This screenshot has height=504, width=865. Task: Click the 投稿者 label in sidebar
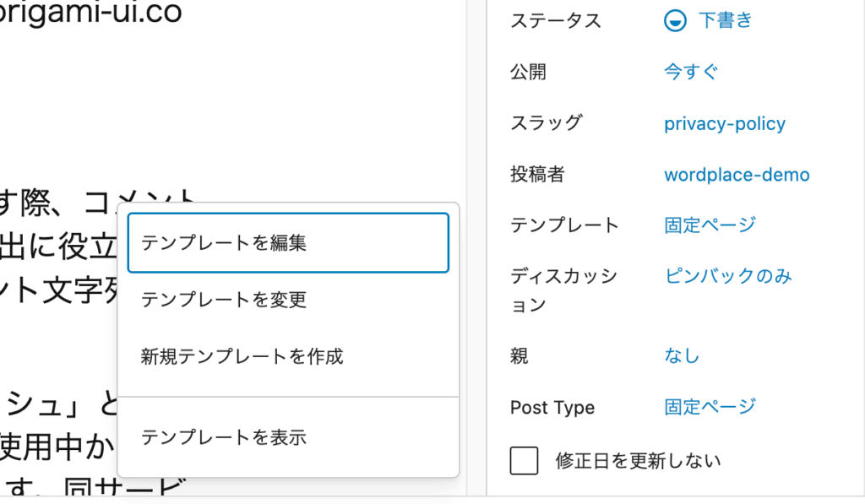click(x=537, y=175)
